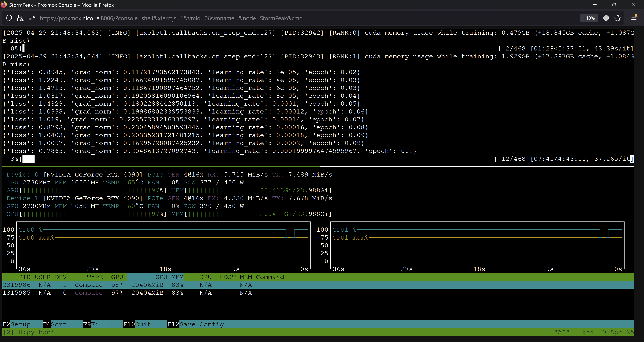Click the 20406MiB GPU MEM cell

pos(147,285)
